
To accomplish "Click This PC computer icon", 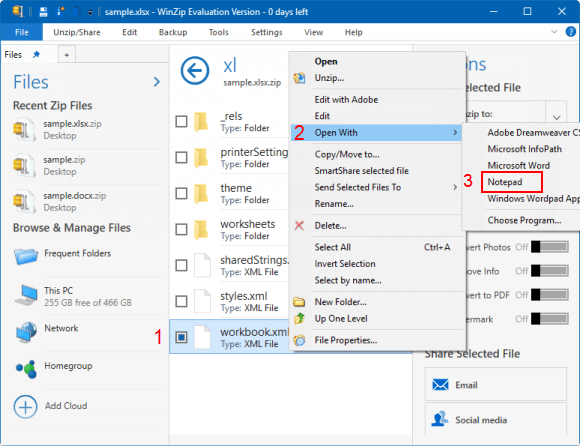I will point(26,295).
